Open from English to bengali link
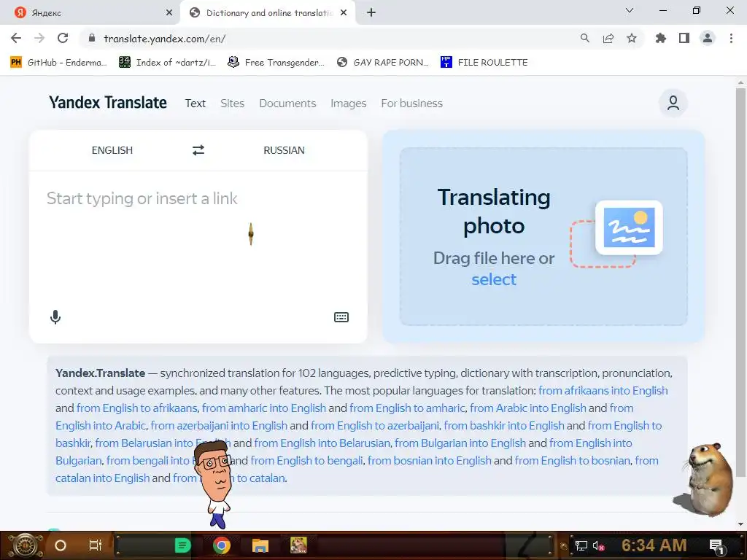This screenshot has height=560, width=747. 307,461
